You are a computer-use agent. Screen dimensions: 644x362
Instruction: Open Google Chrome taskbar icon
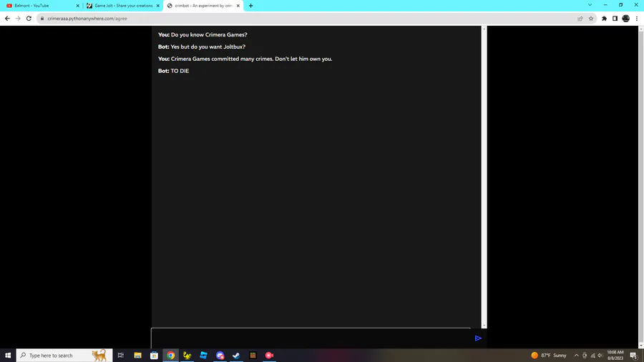170,356
